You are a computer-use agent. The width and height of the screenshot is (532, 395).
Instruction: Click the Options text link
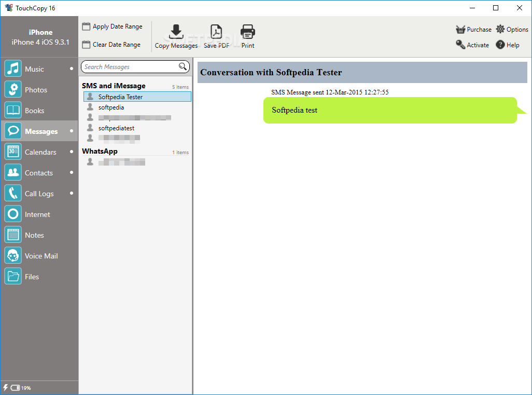click(x=517, y=30)
